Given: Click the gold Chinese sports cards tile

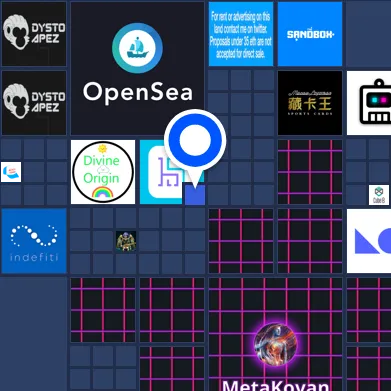Looking at the screenshot, I should 310,103.
